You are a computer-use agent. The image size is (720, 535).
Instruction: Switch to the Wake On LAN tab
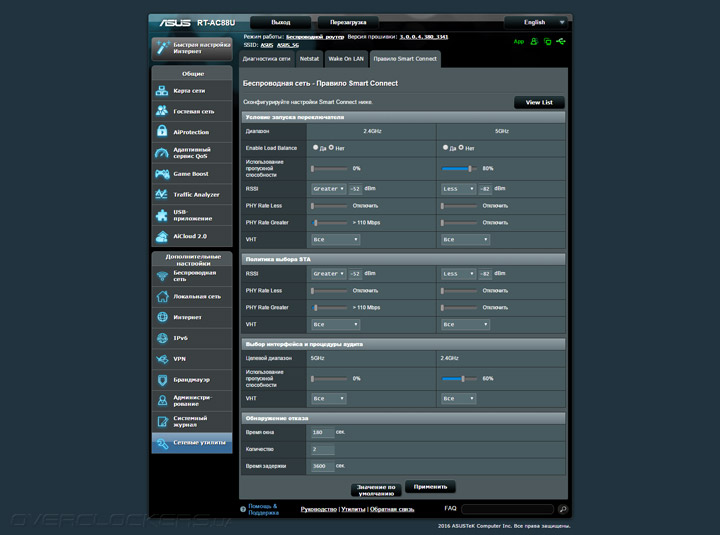coord(346,59)
